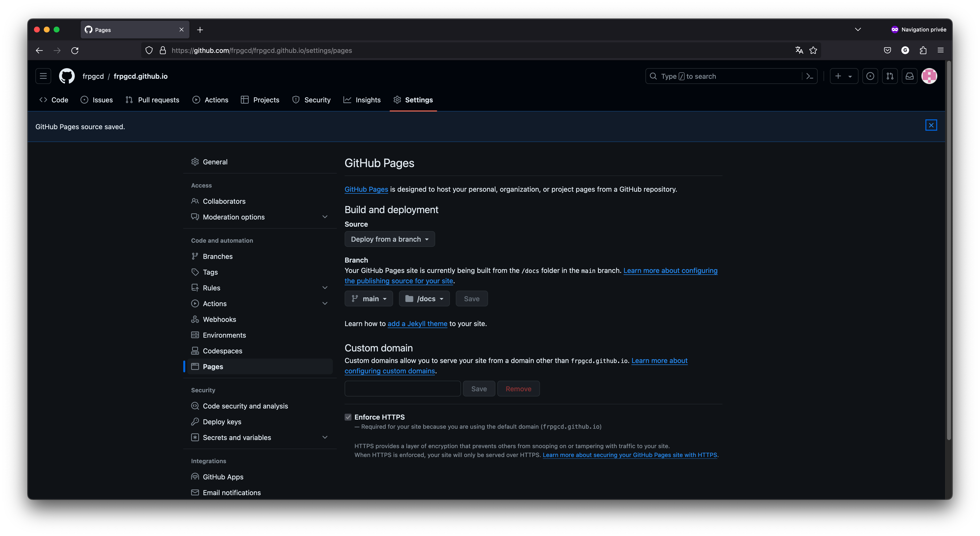980x536 pixels.
Task: Open the 'Deploy from a branch' source dropdown
Action: pos(390,239)
